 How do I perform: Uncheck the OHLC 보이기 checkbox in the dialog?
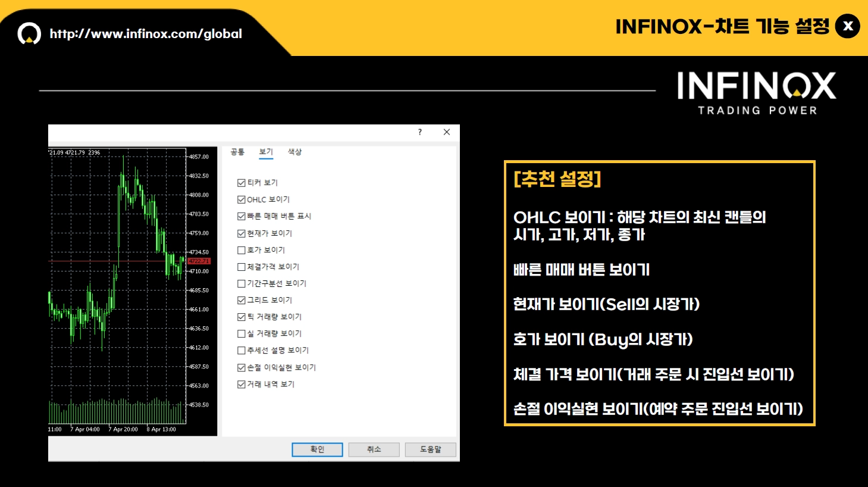pyautogui.click(x=241, y=199)
